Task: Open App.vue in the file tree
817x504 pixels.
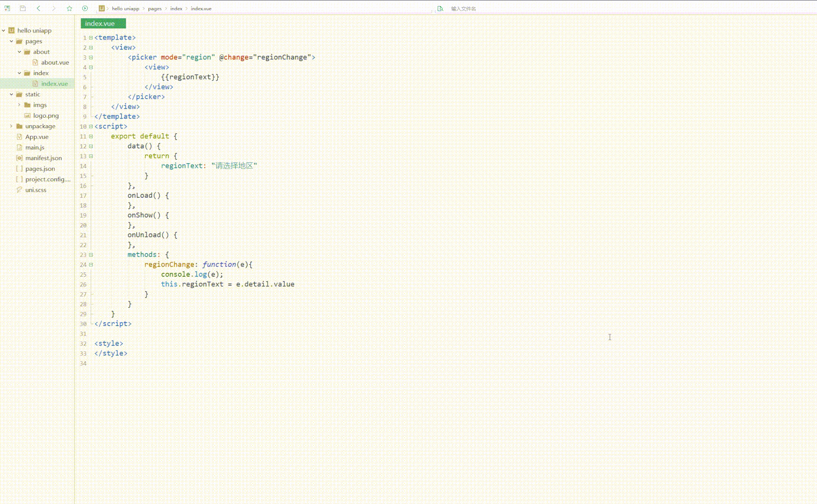Action: 37,137
